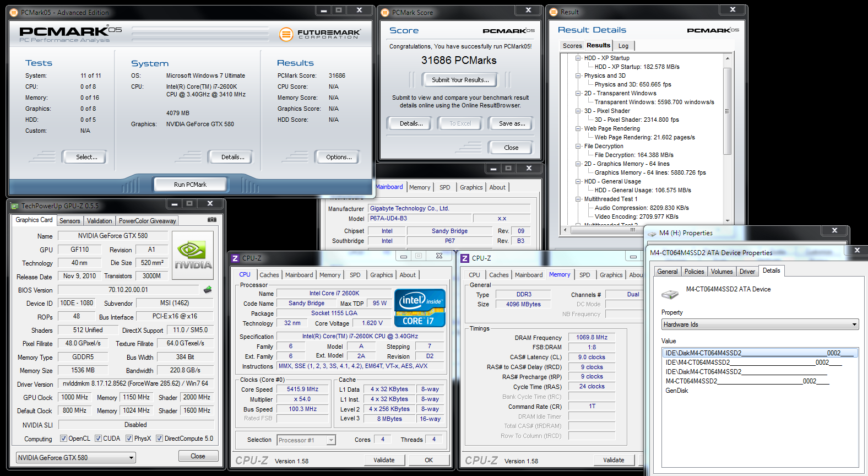
Task: Click the NVIDIA logo in GPU-Z
Action: tap(193, 254)
